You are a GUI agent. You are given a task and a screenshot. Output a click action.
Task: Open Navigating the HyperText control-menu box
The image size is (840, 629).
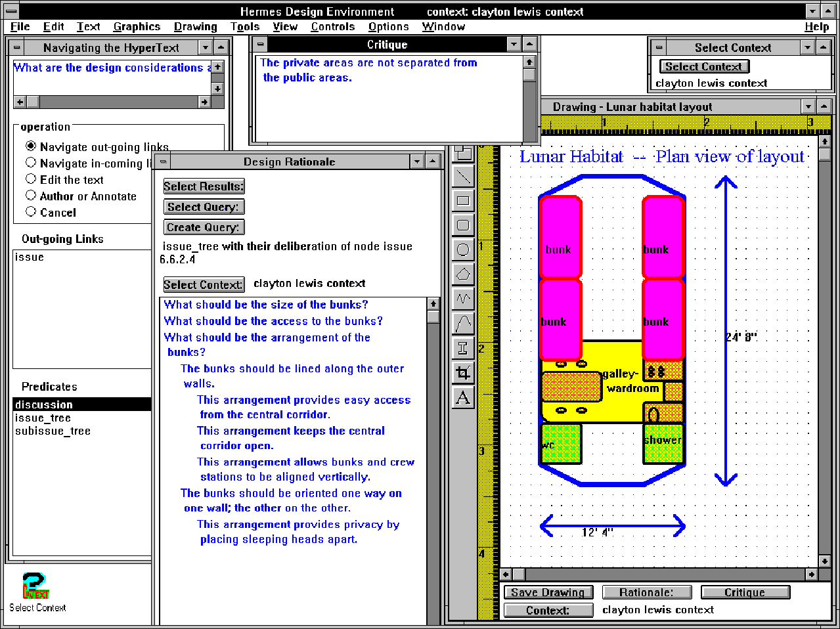17,47
